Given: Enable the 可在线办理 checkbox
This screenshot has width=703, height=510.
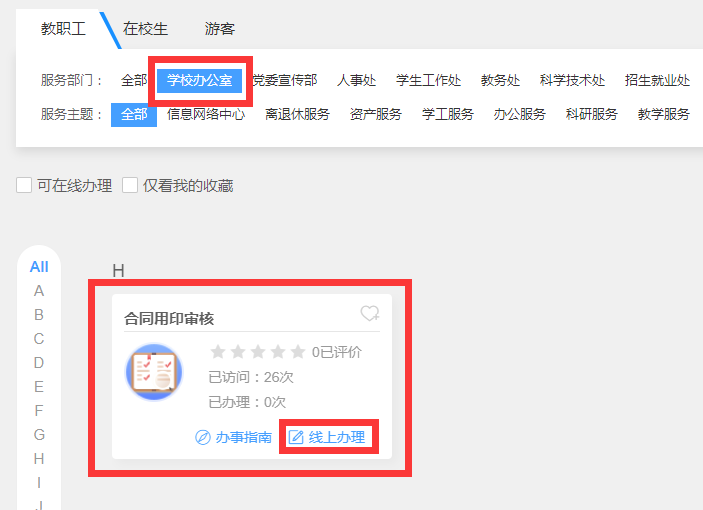Looking at the screenshot, I should tap(24, 185).
